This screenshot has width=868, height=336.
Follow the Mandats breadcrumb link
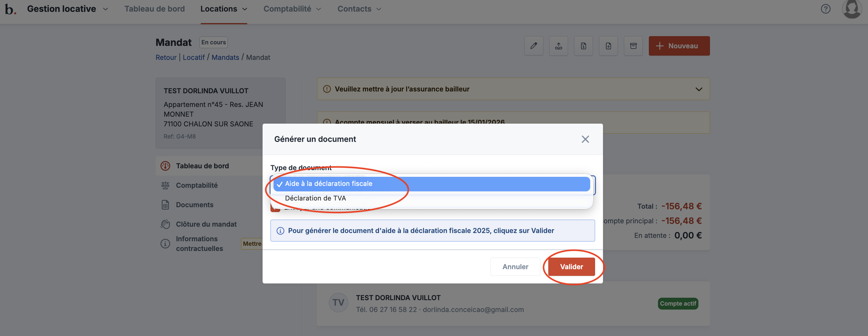coord(225,58)
